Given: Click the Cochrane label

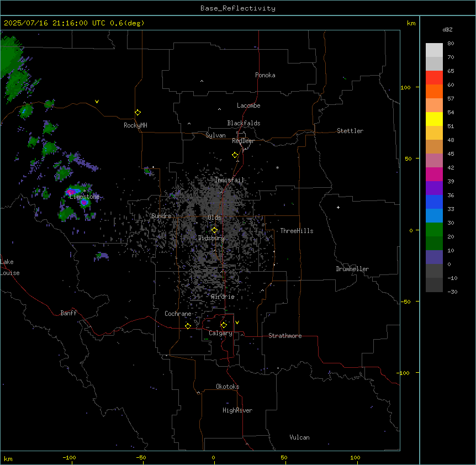Looking at the screenshot, I should point(178,314).
